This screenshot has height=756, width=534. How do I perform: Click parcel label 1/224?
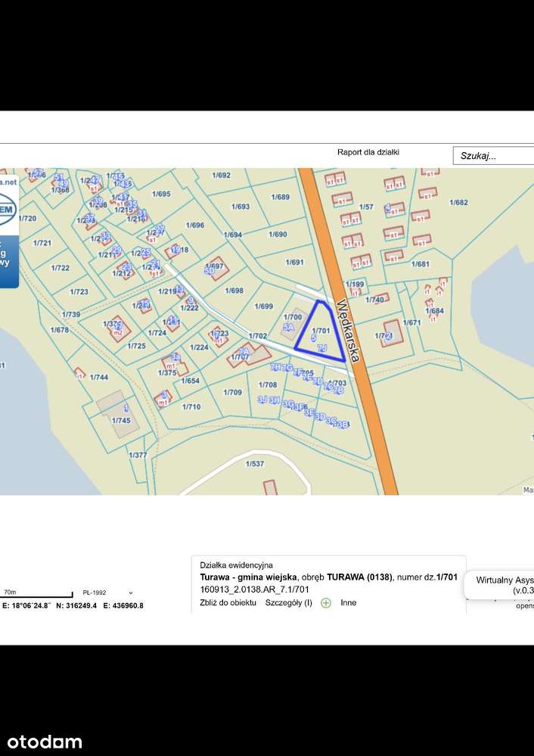[x=199, y=347]
